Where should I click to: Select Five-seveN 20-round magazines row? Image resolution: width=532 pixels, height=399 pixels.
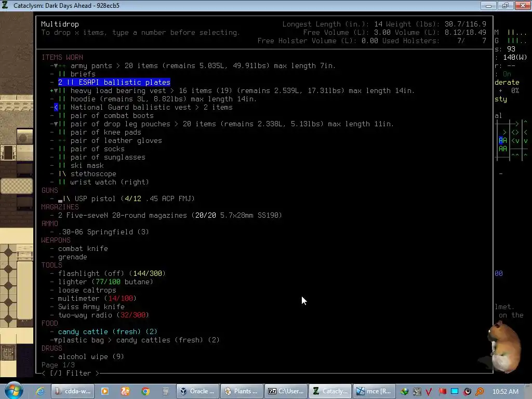170,216
